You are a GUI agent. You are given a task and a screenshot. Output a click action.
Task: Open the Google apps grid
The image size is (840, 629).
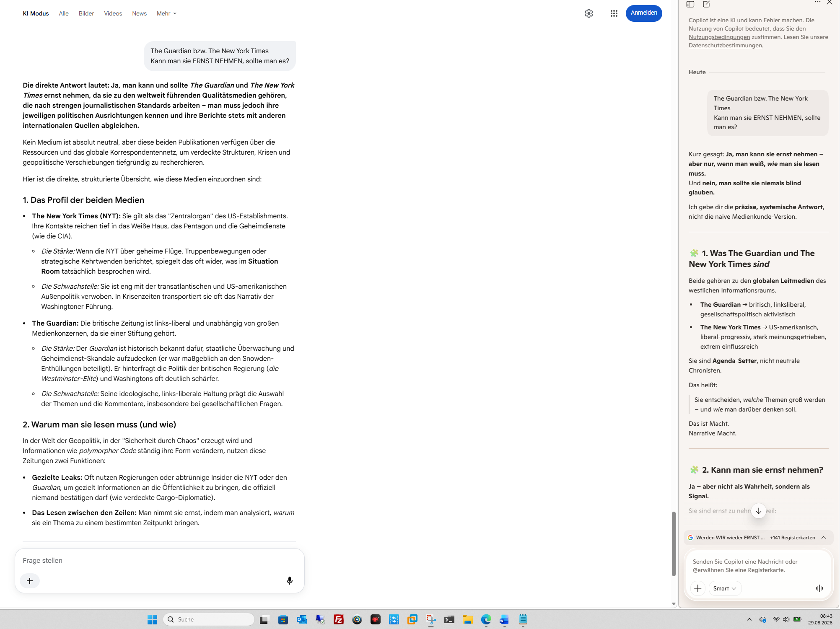(x=614, y=13)
